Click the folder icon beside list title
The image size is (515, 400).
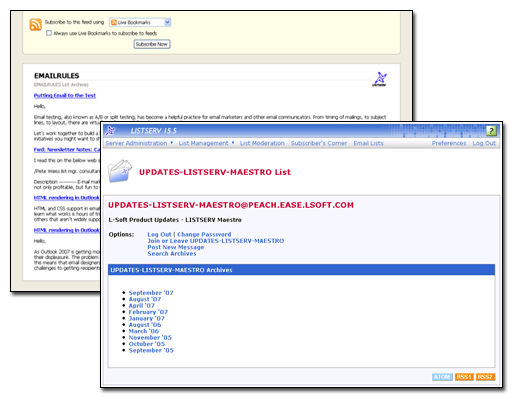[x=120, y=171]
